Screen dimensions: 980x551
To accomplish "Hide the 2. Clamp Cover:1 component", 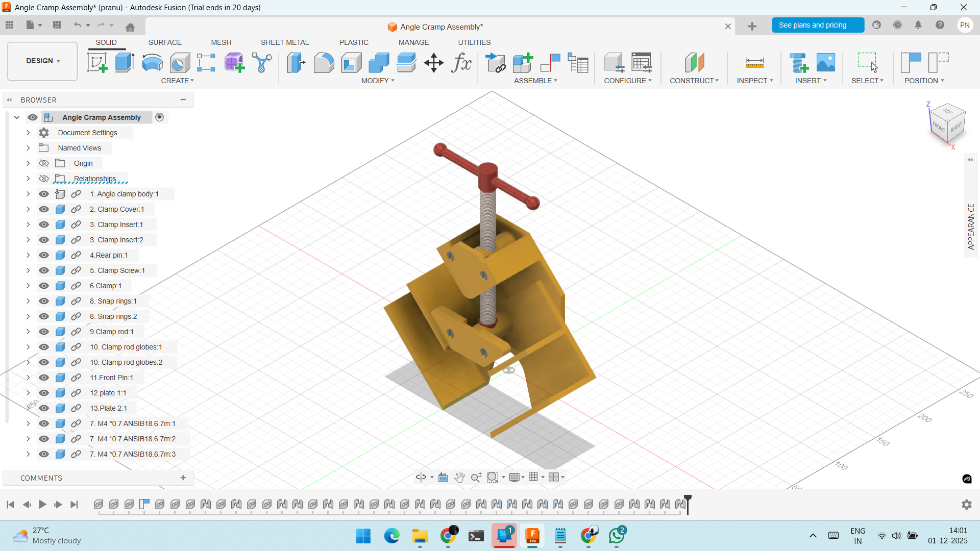I will pyautogui.click(x=44, y=209).
